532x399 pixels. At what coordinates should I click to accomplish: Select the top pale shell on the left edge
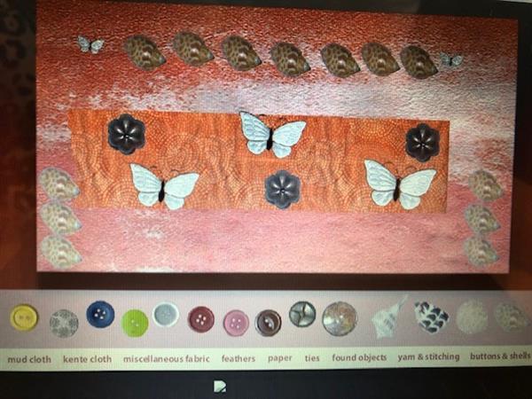pos(59,184)
